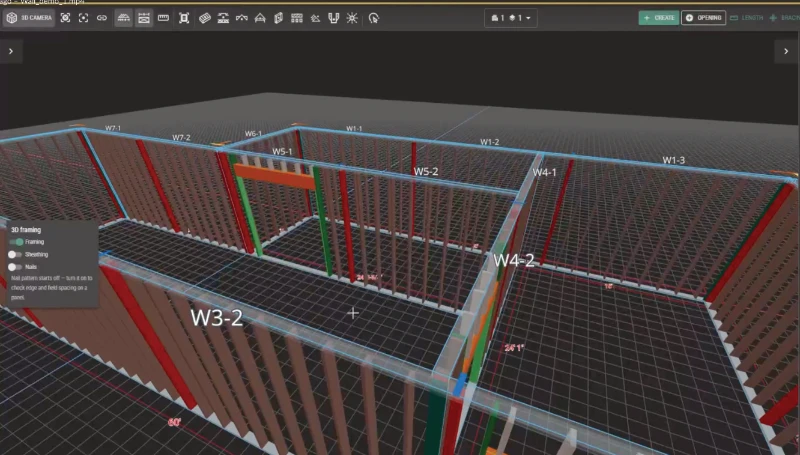Click the door panel icon

[278, 18]
